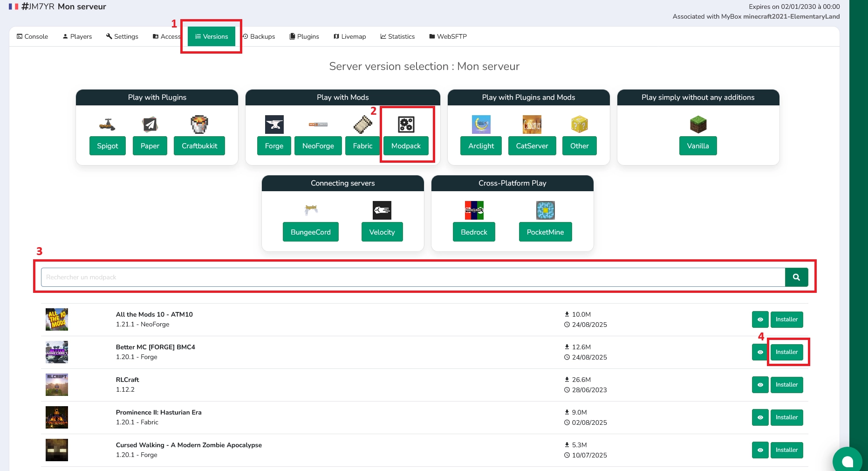Click the French flag icon
Screen dimensions: 868x471
point(14,7)
